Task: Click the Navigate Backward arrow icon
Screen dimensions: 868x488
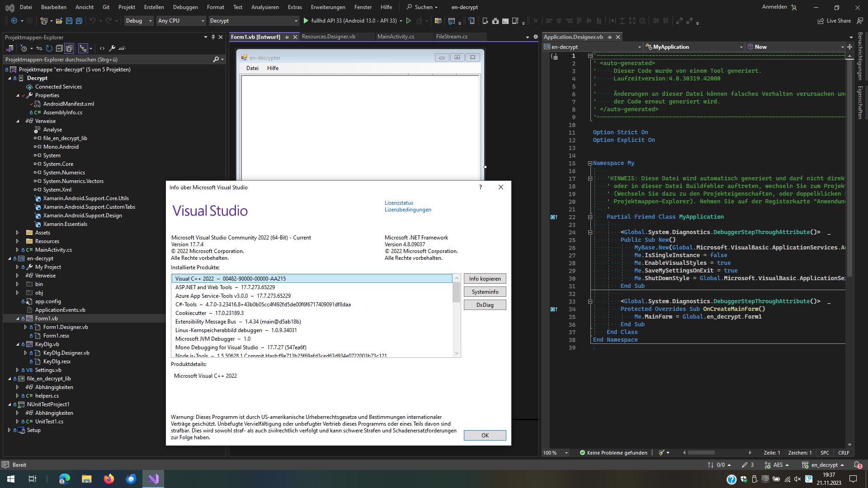Action: pos(14,21)
